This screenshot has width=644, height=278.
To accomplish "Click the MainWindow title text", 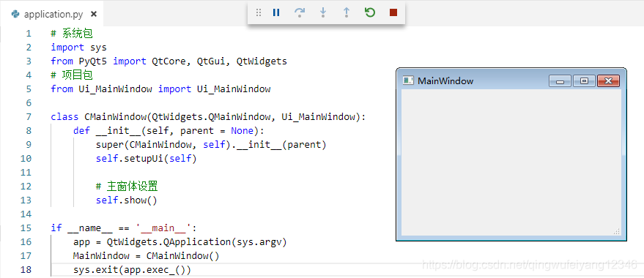I will pyautogui.click(x=445, y=81).
